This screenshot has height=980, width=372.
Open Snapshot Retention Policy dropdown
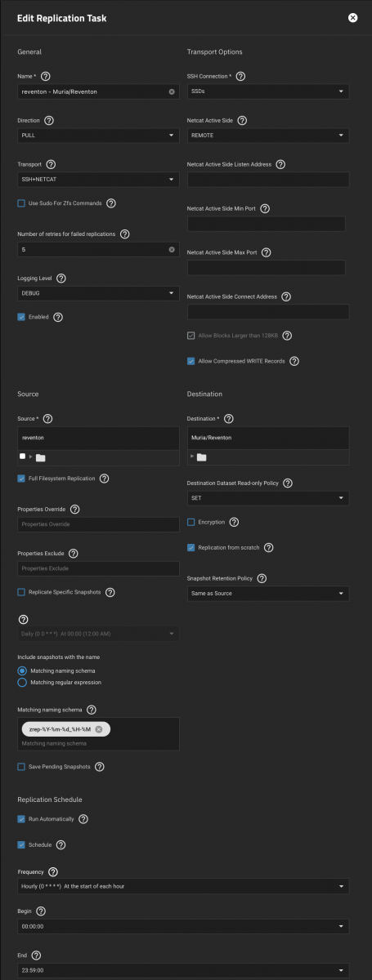(268, 594)
